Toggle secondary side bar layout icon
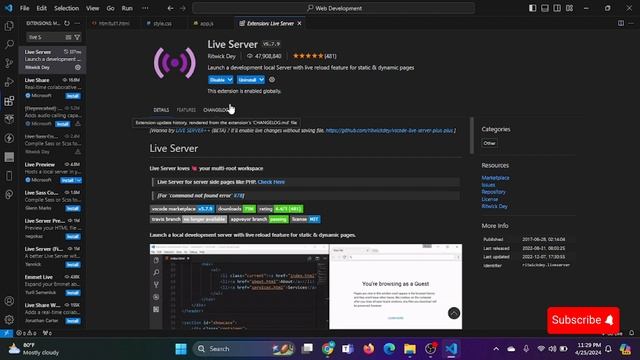640x360 pixels. [557, 8]
